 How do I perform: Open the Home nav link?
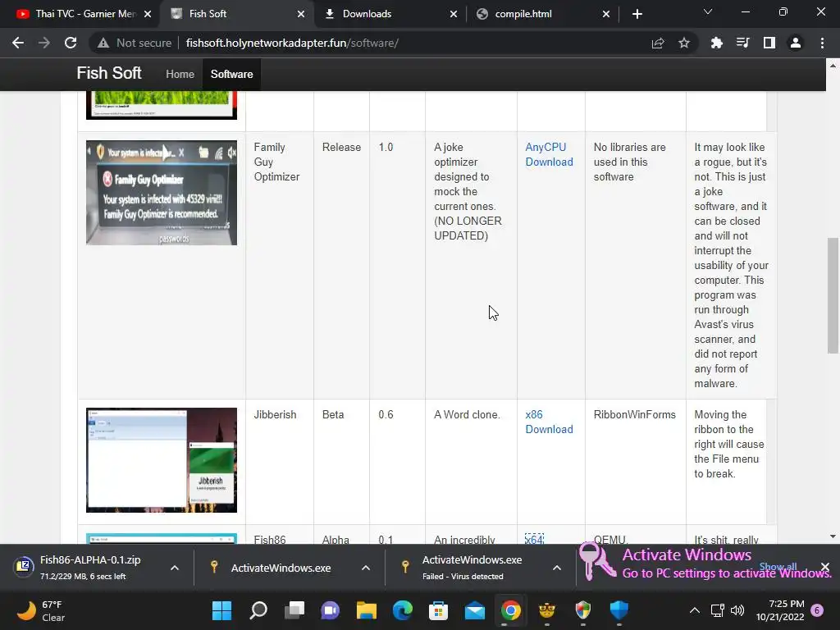point(180,75)
